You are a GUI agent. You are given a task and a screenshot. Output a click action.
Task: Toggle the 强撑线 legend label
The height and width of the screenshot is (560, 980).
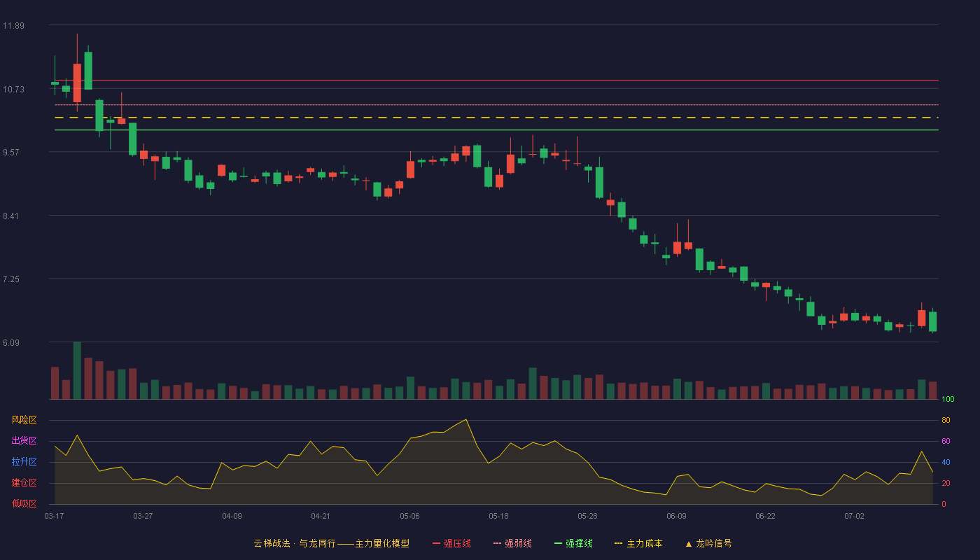point(579,543)
